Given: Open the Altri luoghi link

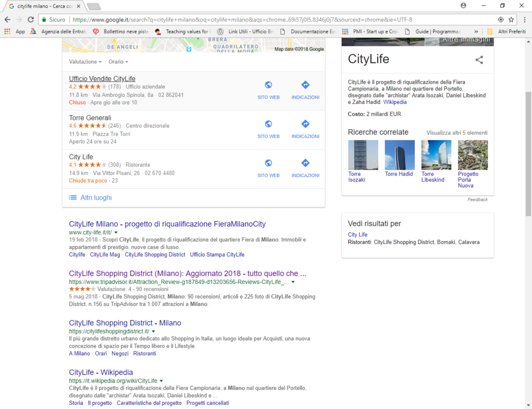Looking at the screenshot, I should 96,198.
